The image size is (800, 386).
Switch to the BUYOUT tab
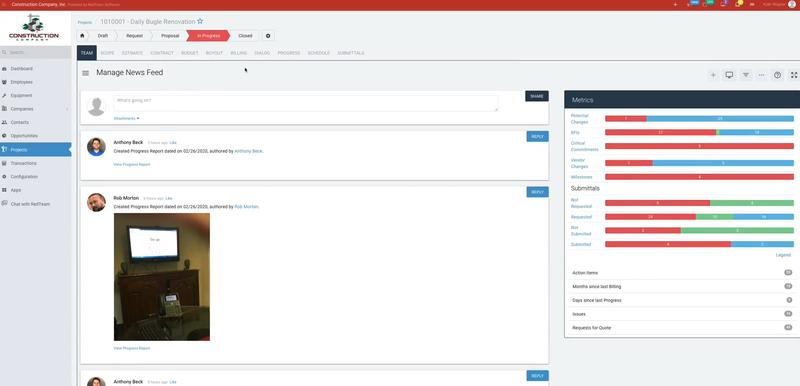pyautogui.click(x=214, y=53)
